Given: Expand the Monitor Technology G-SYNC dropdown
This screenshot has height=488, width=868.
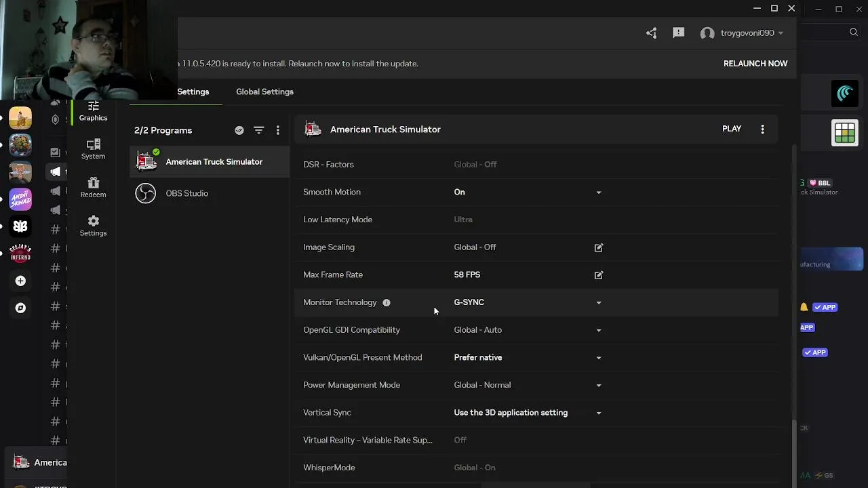Looking at the screenshot, I should [598, 302].
